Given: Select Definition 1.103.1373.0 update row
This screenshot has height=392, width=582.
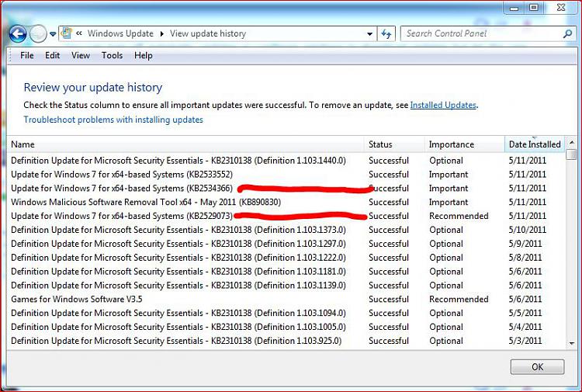Looking at the screenshot, I should (x=286, y=230).
